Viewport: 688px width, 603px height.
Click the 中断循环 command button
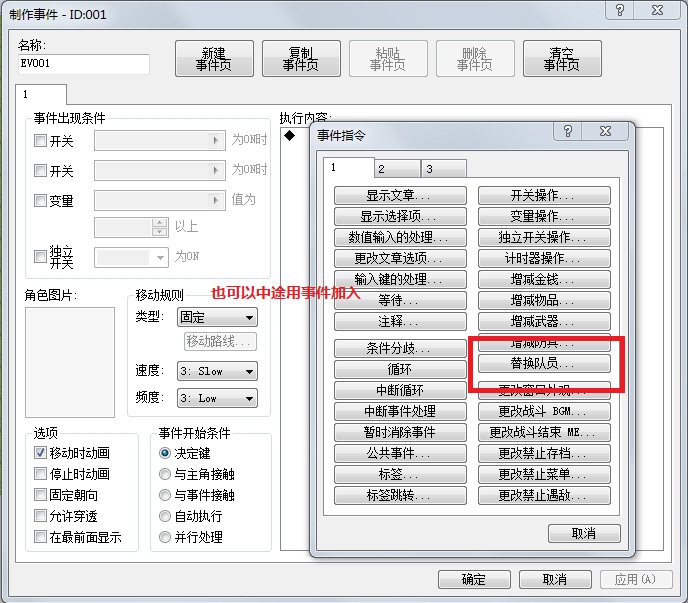[400, 390]
